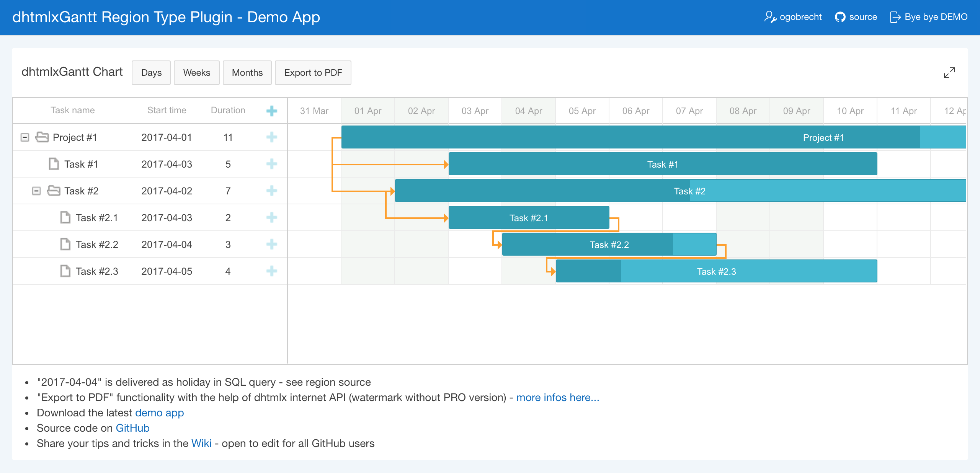Click plus icon in Task #2.2 row
The height and width of the screenshot is (473, 980).
click(x=271, y=245)
